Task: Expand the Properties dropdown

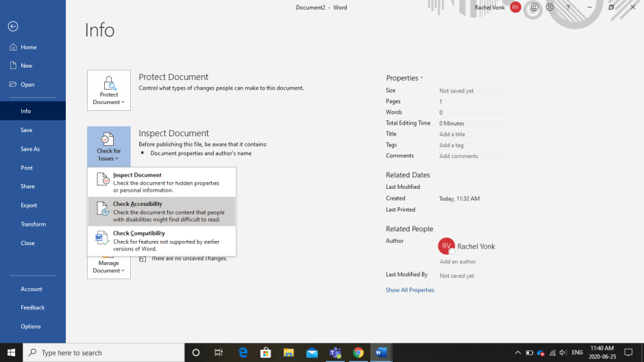Action: [x=404, y=78]
